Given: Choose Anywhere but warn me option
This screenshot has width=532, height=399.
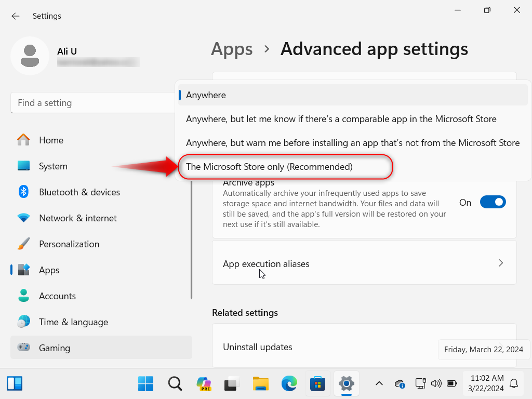Looking at the screenshot, I should [x=353, y=142].
